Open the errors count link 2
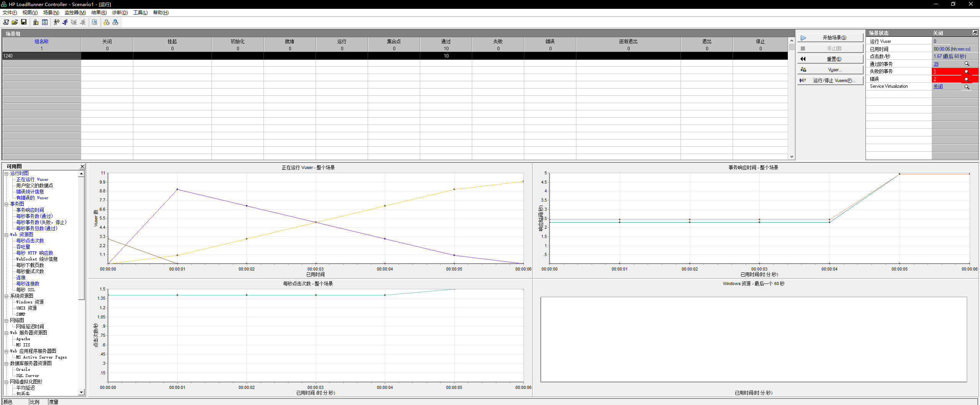The image size is (980, 405). point(935,79)
